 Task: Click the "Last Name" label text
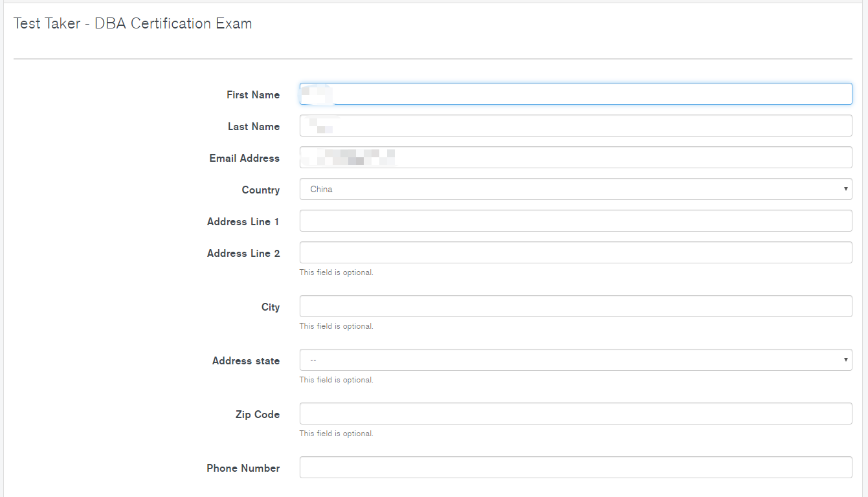click(254, 126)
